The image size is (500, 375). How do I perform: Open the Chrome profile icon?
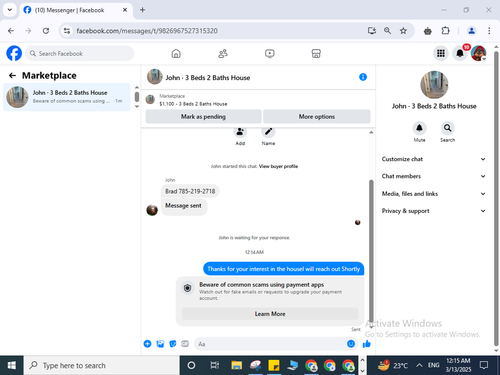[x=471, y=31]
